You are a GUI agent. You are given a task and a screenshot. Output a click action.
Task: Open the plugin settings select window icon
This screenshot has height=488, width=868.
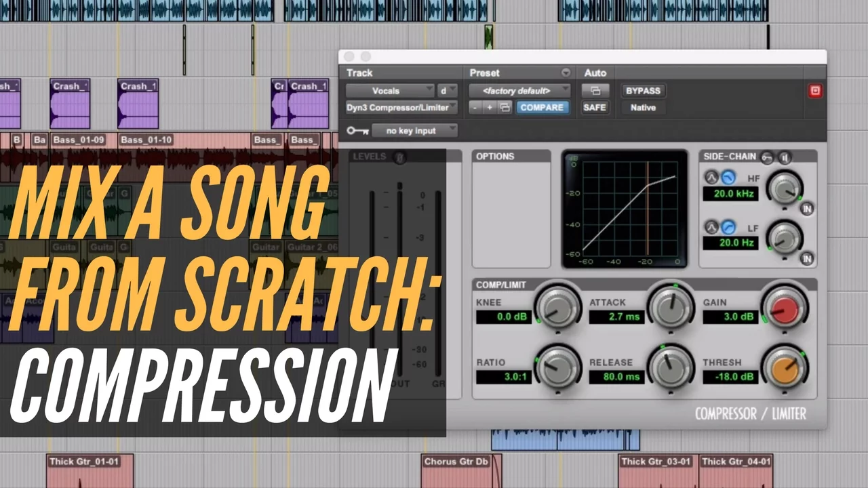(x=505, y=107)
